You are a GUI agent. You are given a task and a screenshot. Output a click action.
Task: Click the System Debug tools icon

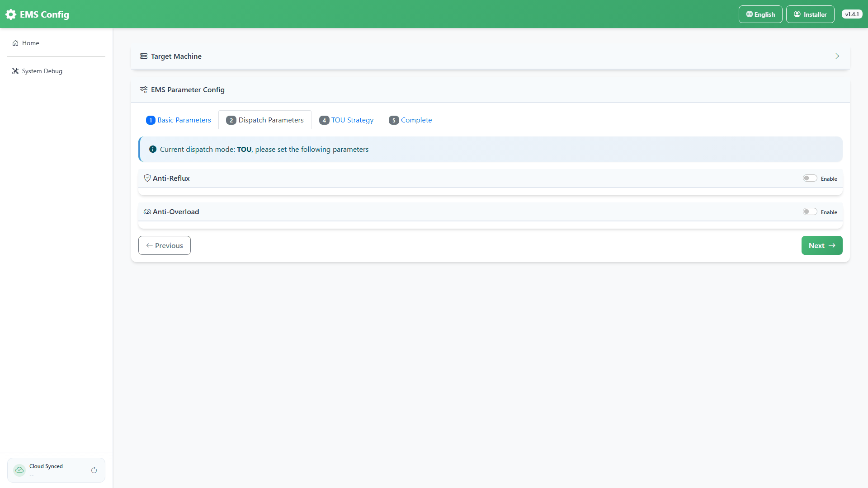coord(15,71)
